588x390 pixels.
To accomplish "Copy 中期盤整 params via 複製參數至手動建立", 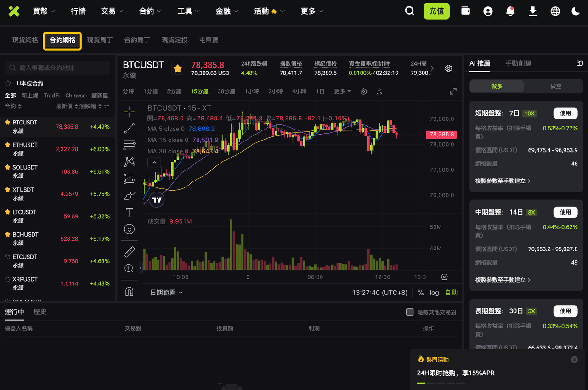I will [x=503, y=280].
